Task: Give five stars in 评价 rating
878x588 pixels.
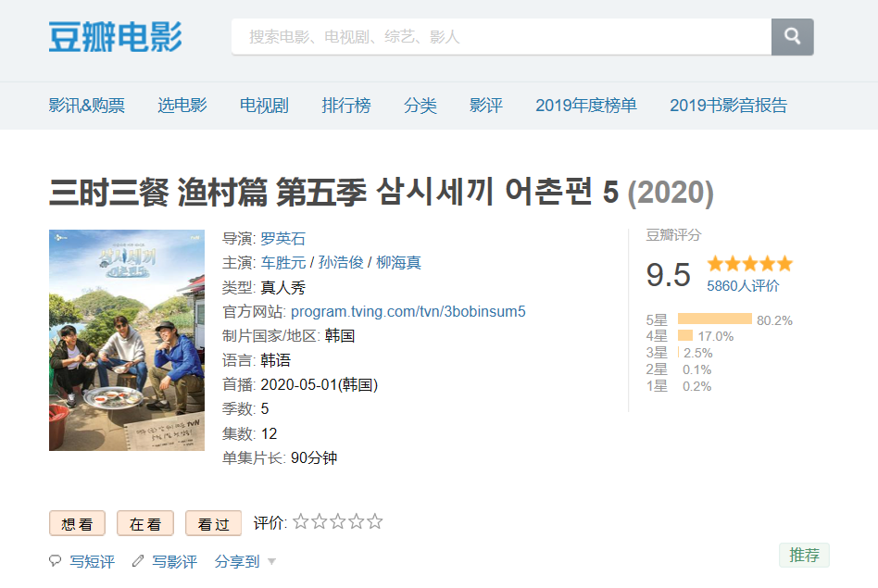Action: point(375,522)
